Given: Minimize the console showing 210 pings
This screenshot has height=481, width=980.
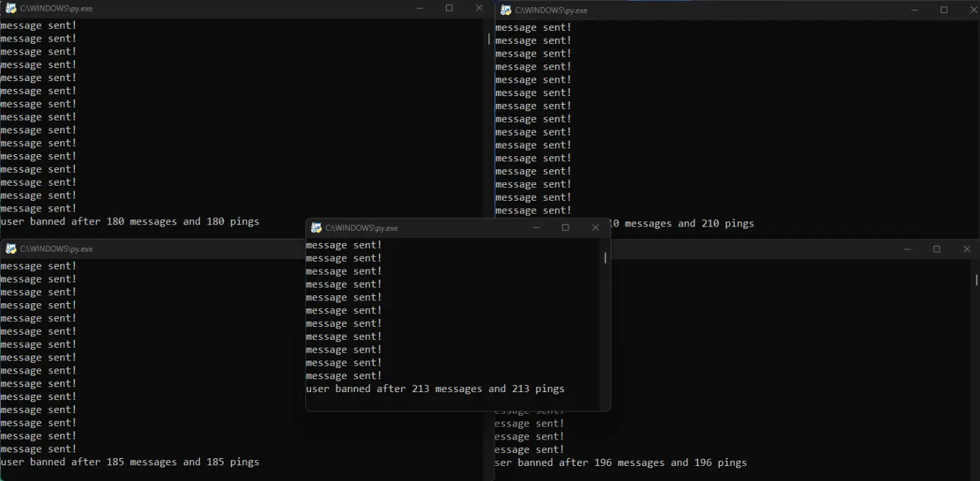Looking at the screenshot, I should 914,10.
